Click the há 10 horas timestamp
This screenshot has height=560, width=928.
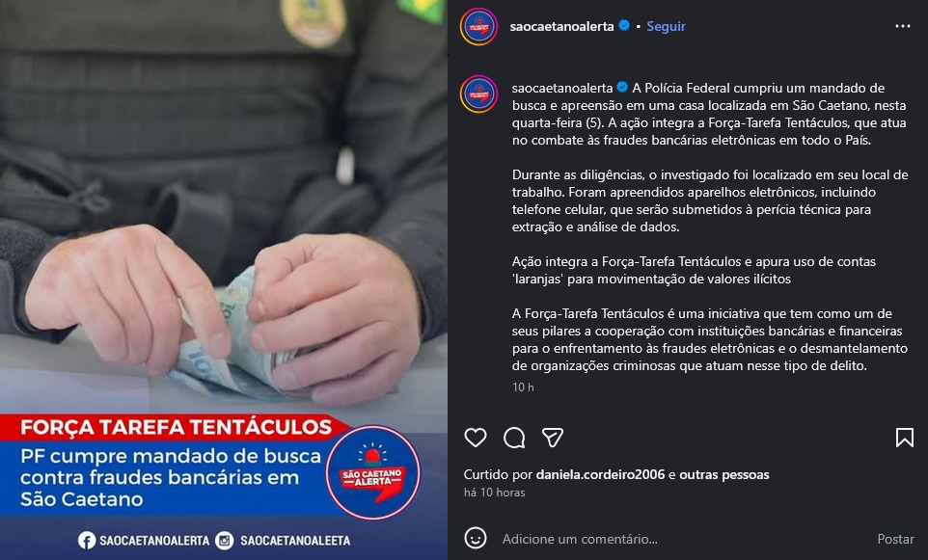(494, 492)
